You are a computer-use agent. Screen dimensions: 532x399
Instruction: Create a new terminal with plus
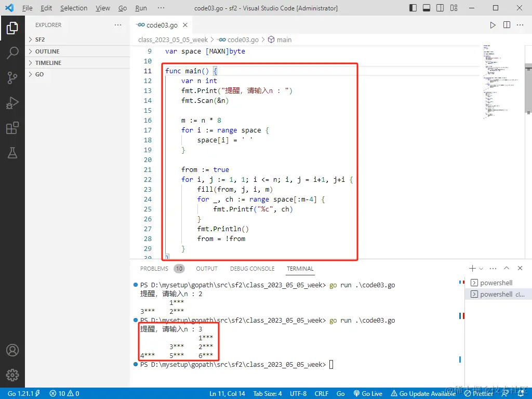coord(472,269)
